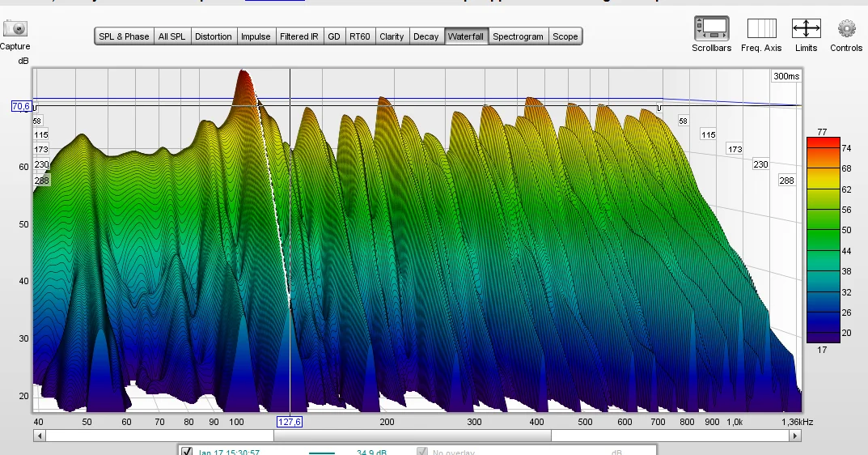Open the Filtered IR tab
868x455 pixels.
299,36
